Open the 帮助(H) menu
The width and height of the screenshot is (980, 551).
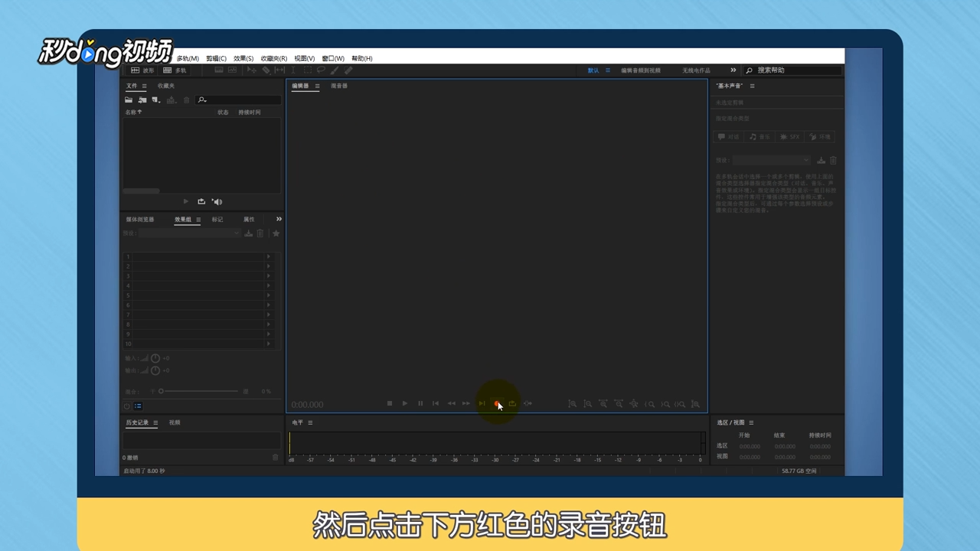coord(362,58)
